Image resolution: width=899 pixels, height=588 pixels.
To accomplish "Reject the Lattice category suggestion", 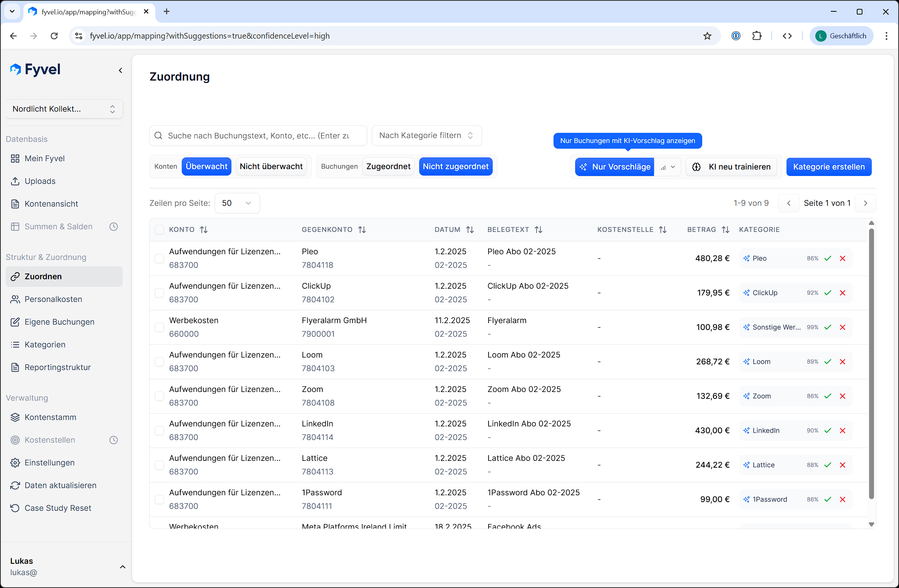I will click(843, 465).
